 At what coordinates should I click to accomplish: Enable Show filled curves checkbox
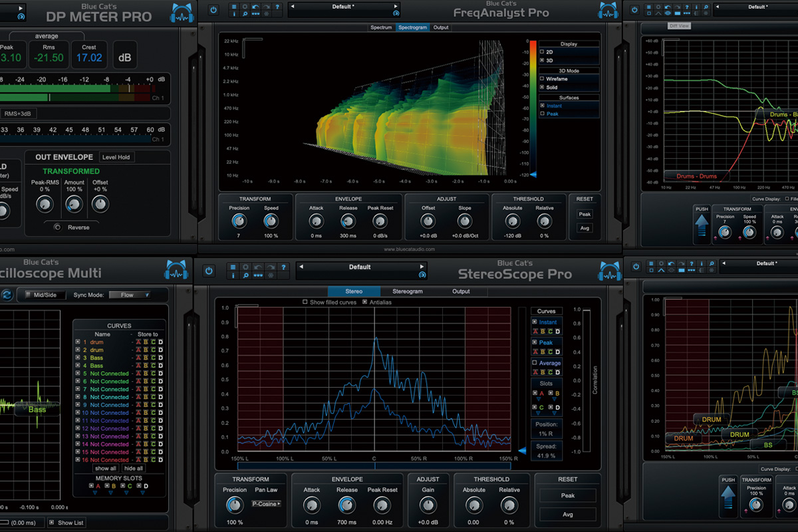pyautogui.click(x=305, y=302)
